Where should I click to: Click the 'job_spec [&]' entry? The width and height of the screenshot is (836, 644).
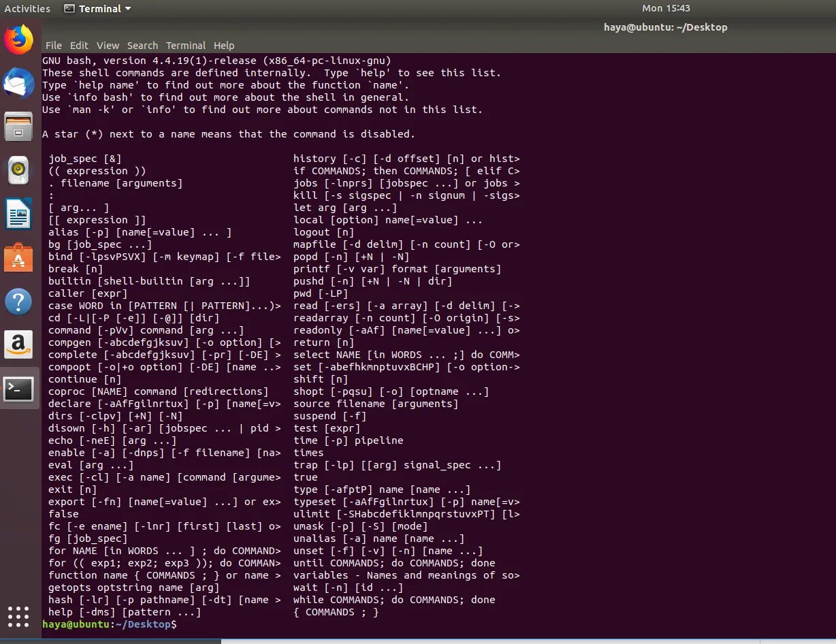[x=85, y=159]
